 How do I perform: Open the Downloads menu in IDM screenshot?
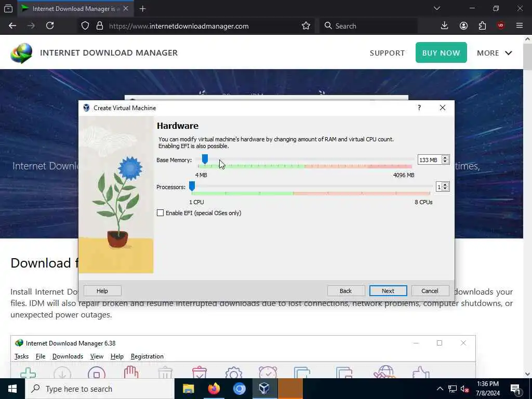(x=68, y=356)
